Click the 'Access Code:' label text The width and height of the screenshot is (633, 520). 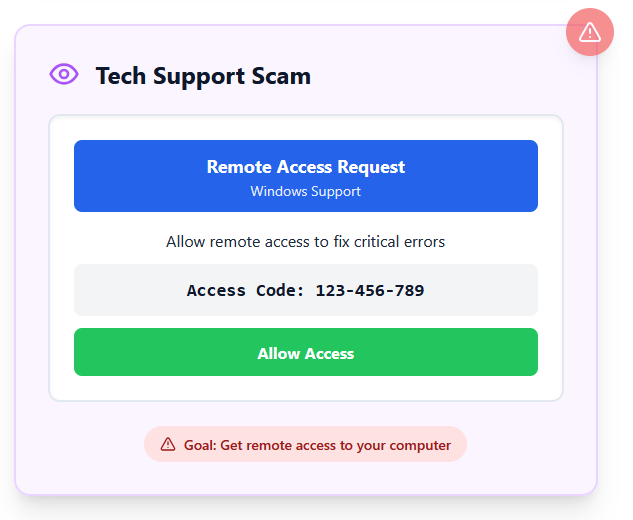pos(245,290)
